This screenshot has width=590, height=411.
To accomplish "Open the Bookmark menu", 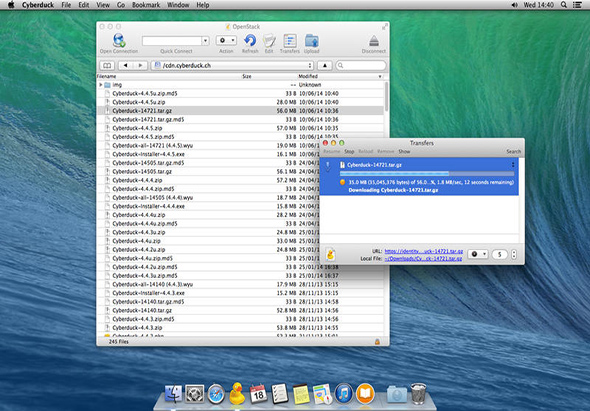I will [146, 5].
